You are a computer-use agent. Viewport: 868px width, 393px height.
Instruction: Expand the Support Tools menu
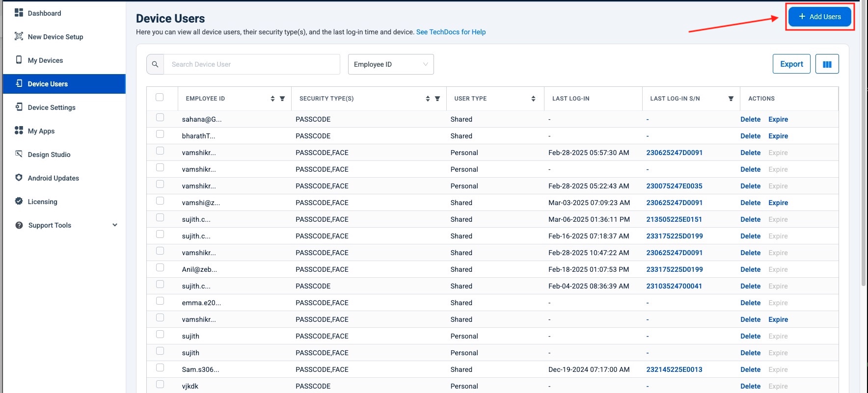pos(115,225)
